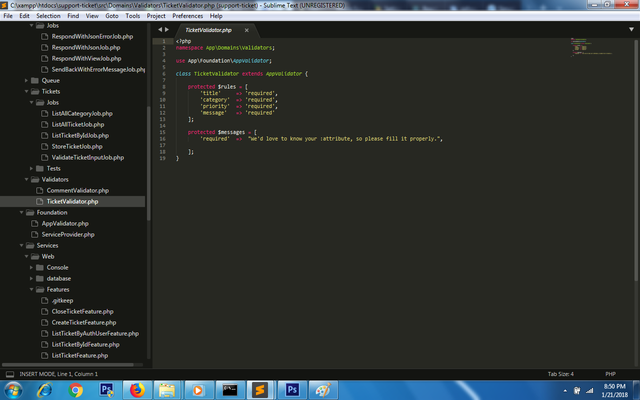
Task: Click the sidebar vertical scrollbar
Action: pos(149,163)
